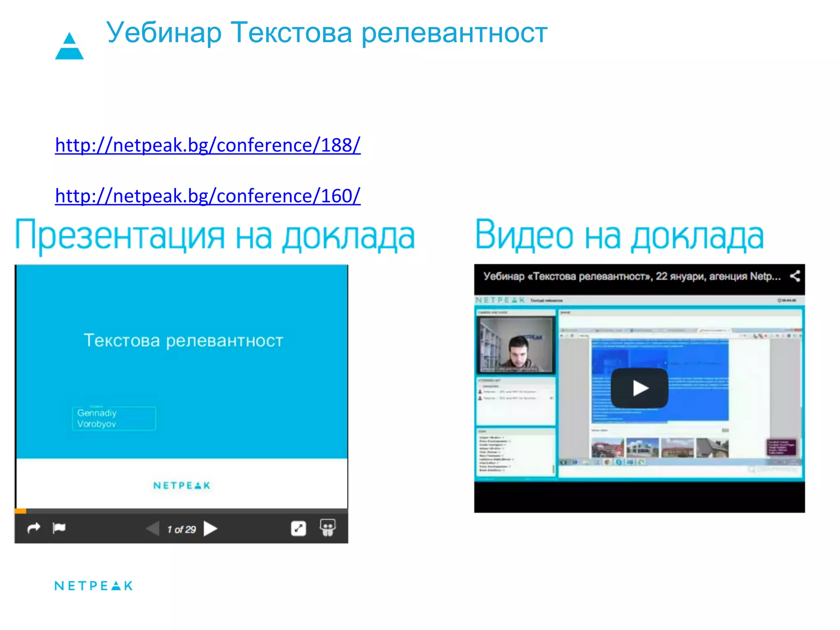Click the 'Уебинар Текстова релевантност' title

(327, 33)
